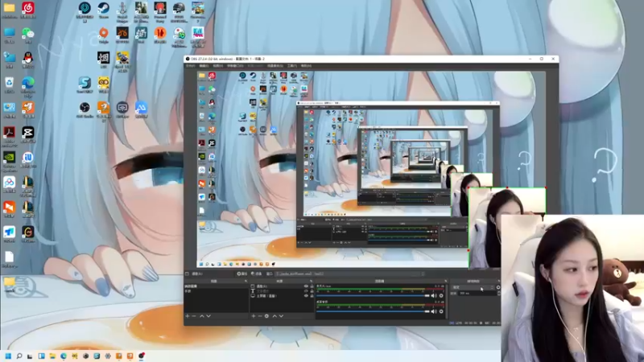Open settings gear of second mixer channel

coord(441,311)
